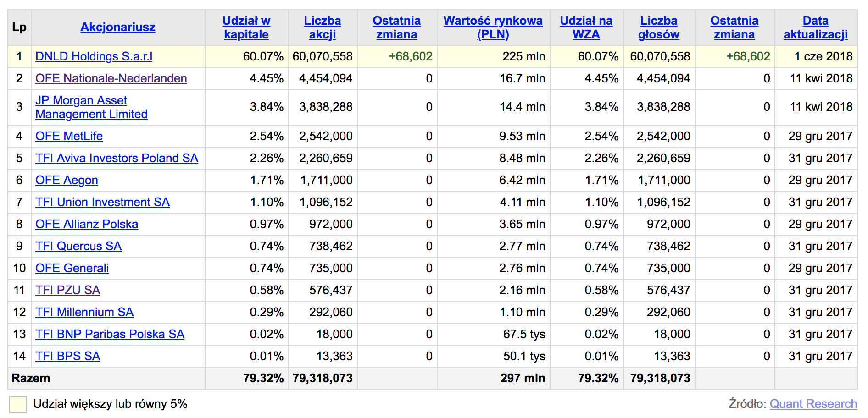The image size is (868, 418).
Task: Open TFI Union Investment SA link
Action: coord(102,202)
